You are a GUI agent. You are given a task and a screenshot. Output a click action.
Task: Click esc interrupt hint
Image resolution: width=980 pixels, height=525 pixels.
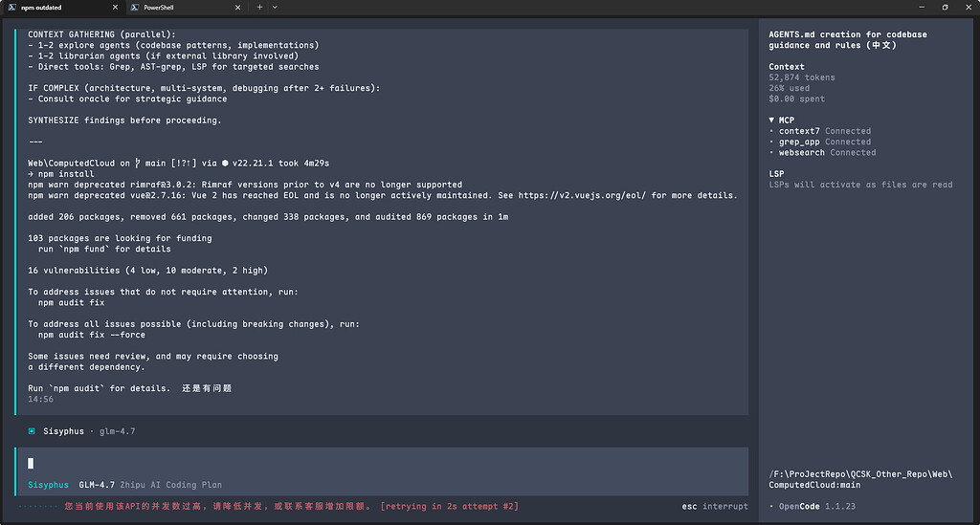click(x=714, y=506)
